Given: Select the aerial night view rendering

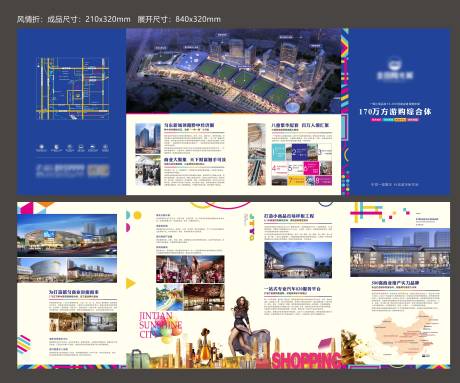Looking at the screenshot, I should [x=233, y=71].
